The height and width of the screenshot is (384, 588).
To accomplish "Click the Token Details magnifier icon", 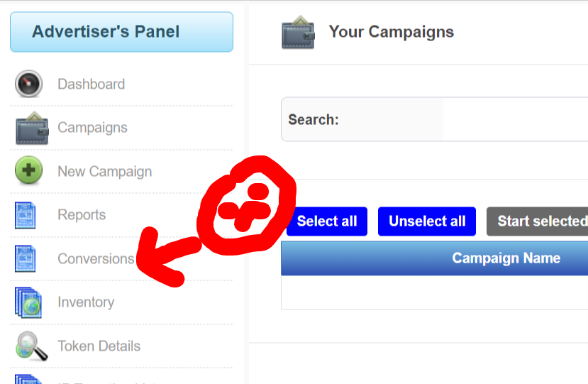I will (31, 346).
